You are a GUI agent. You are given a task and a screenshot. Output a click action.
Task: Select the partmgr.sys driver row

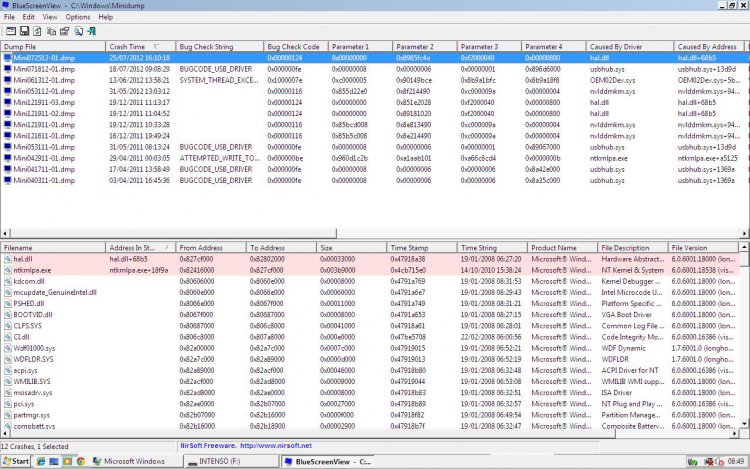[369, 415]
